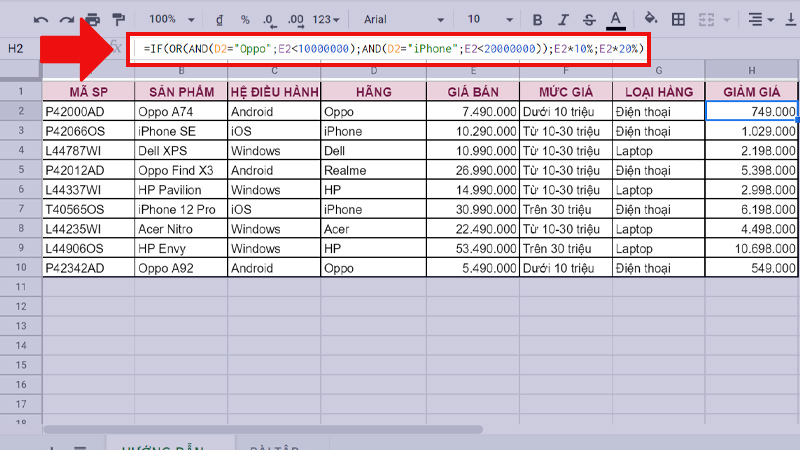The height and width of the screenshot is (450, 800).
Task: Open the fill color paint bucket
Action: (651, 19)
